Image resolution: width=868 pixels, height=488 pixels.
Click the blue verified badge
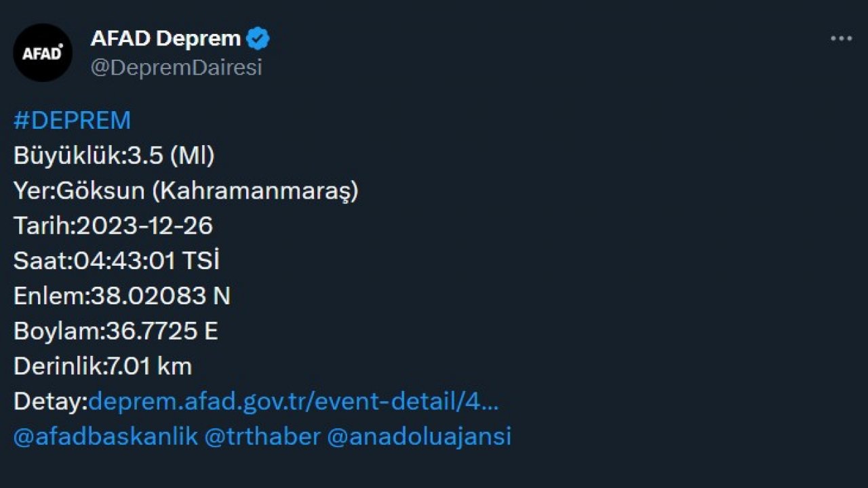click(x=258, y=39)
